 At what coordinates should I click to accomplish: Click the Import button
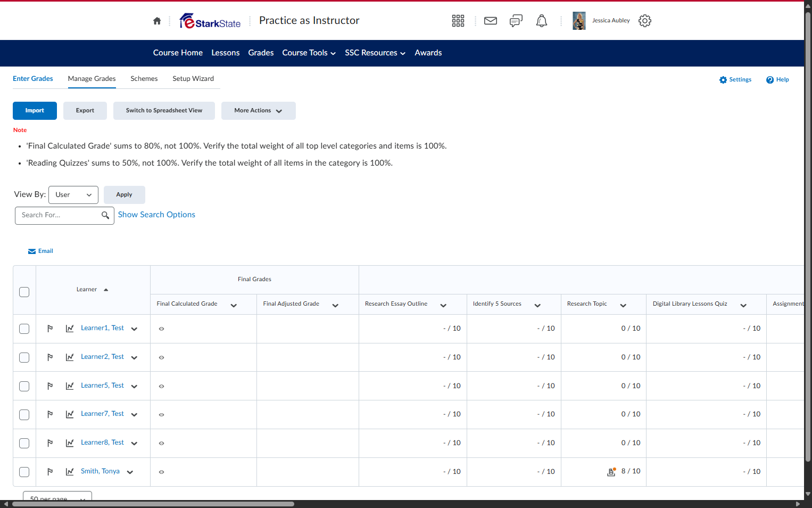coord(35,111)
